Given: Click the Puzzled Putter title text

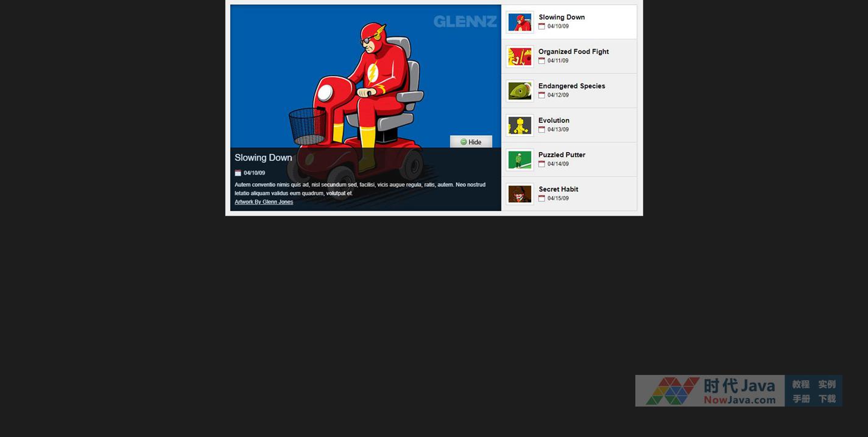Looking at the screenshot, I should tap(562, 155).
